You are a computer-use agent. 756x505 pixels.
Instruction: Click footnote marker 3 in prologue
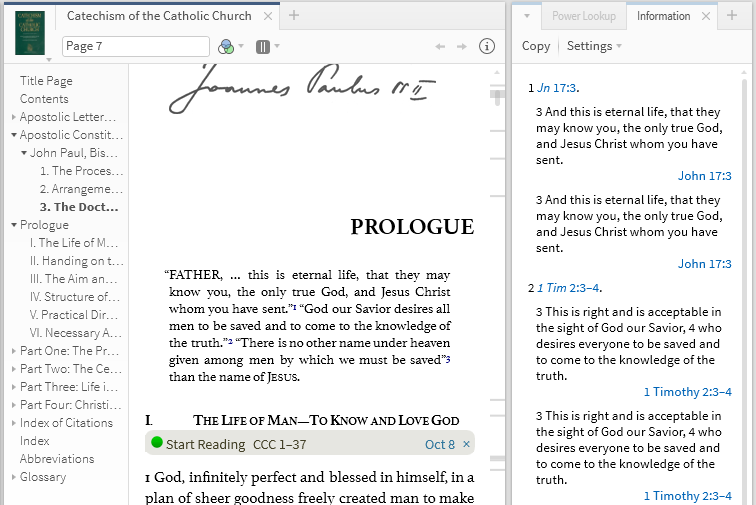point(448,359)
